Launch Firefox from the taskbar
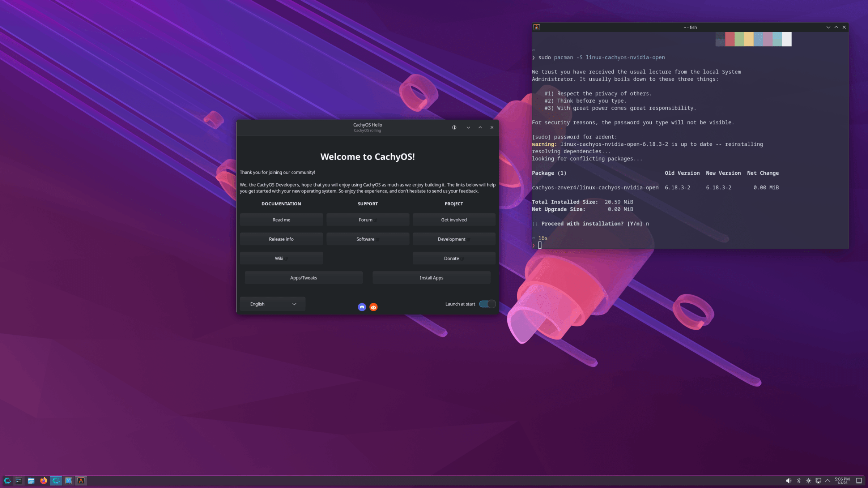Image resolution: width=868 pixels, height=488 pixels. (43, 481)
